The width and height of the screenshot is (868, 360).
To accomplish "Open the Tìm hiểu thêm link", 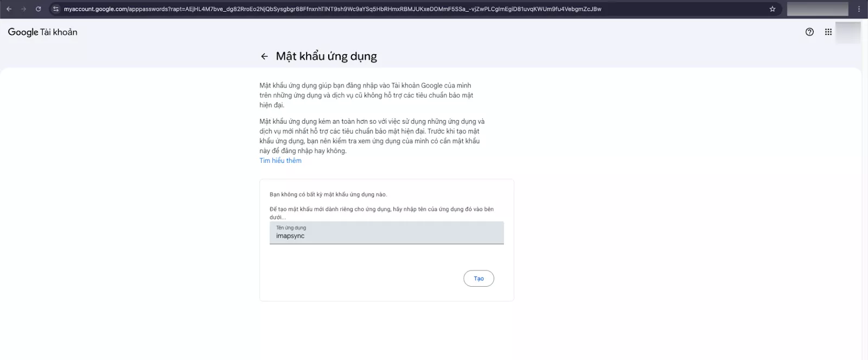I will click(x=280, y=160).
